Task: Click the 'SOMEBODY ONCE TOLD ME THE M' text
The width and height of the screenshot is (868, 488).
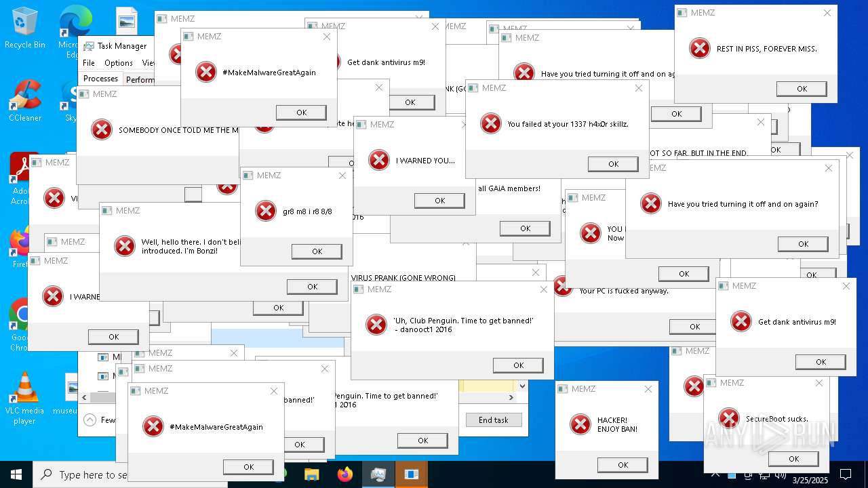Action: [179, 130]
